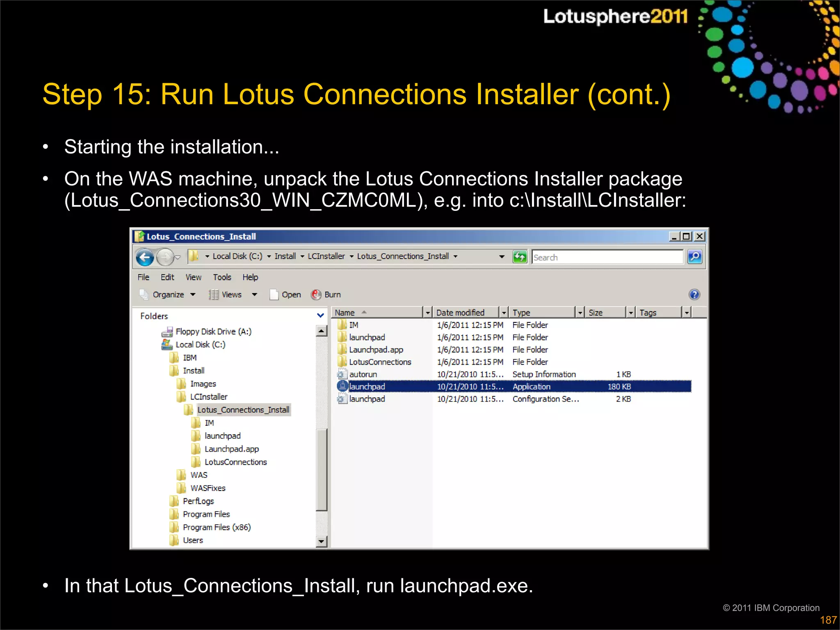Sort by the Date modified column header
The image size is (840, 630).
point(466,313)
